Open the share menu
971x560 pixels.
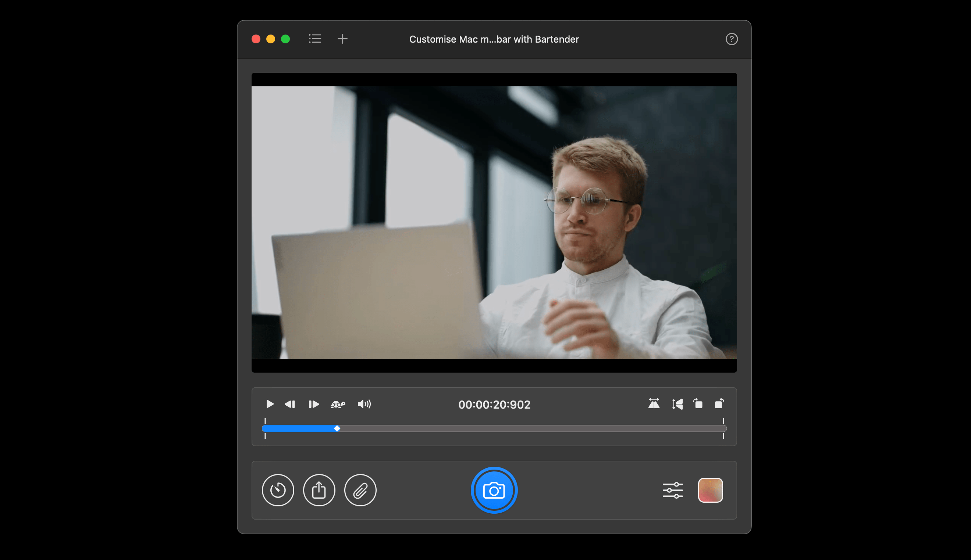319,490
